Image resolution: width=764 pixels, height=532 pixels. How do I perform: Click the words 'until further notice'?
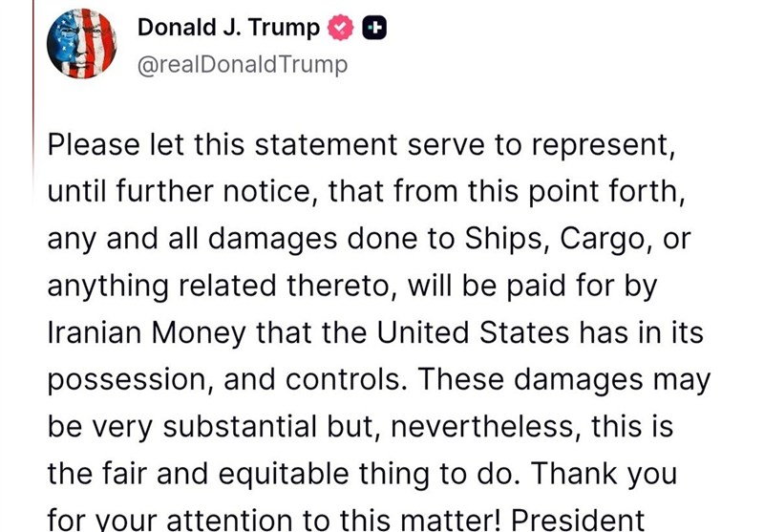coord(179,191)
